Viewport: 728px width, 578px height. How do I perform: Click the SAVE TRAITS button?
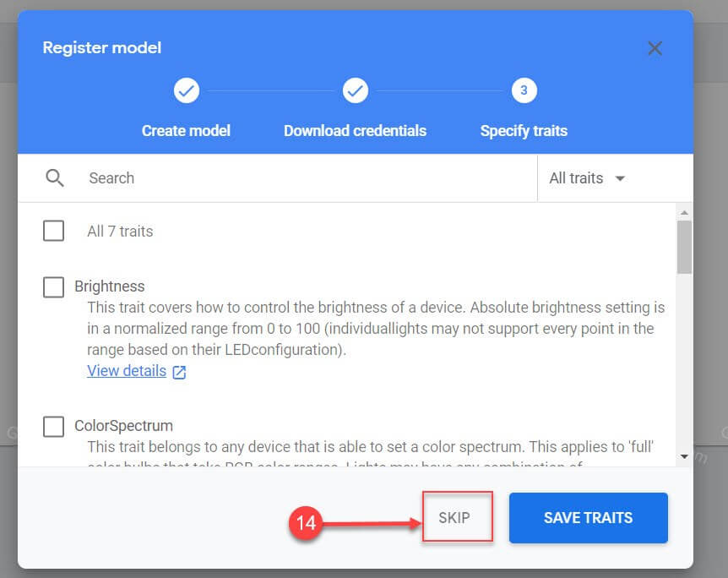coord(588,518)
